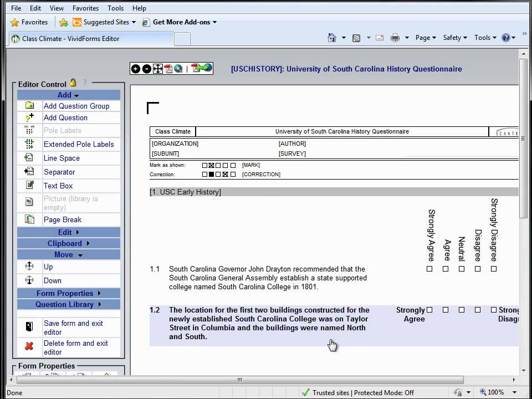The image size is (532, 399).
Task: Click the online preview globe magnifier icon
Action: pos(178,69)
